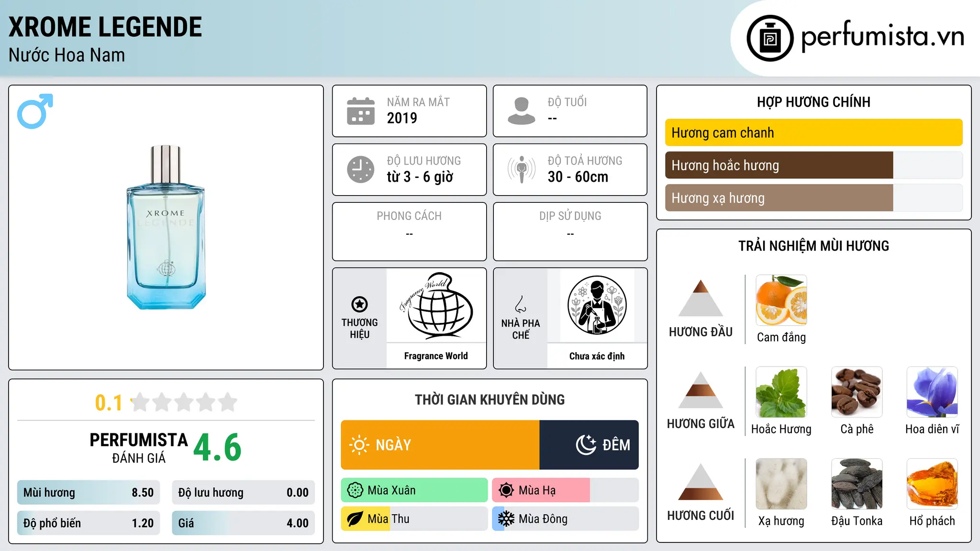Click the HƯƠNG ĐẦU pyramid icon
This screenshot has height=551, width=980.
pos(701,298)
